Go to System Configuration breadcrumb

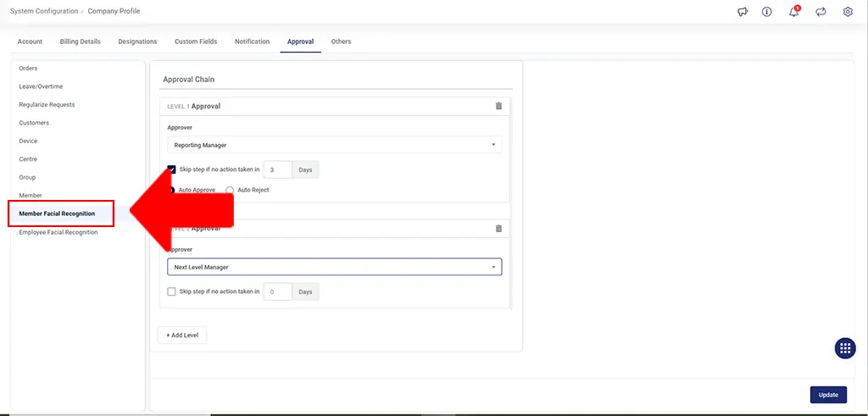tap(44, 11)
